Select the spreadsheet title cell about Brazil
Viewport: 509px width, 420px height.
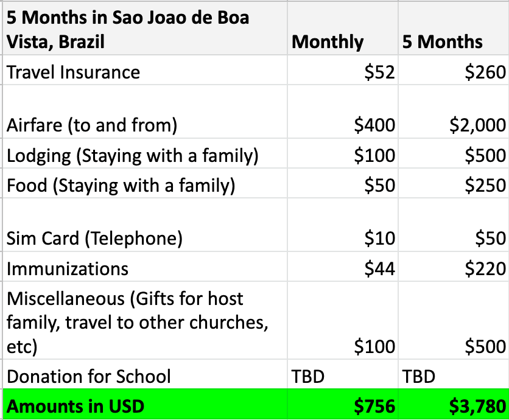click(128, 29)
